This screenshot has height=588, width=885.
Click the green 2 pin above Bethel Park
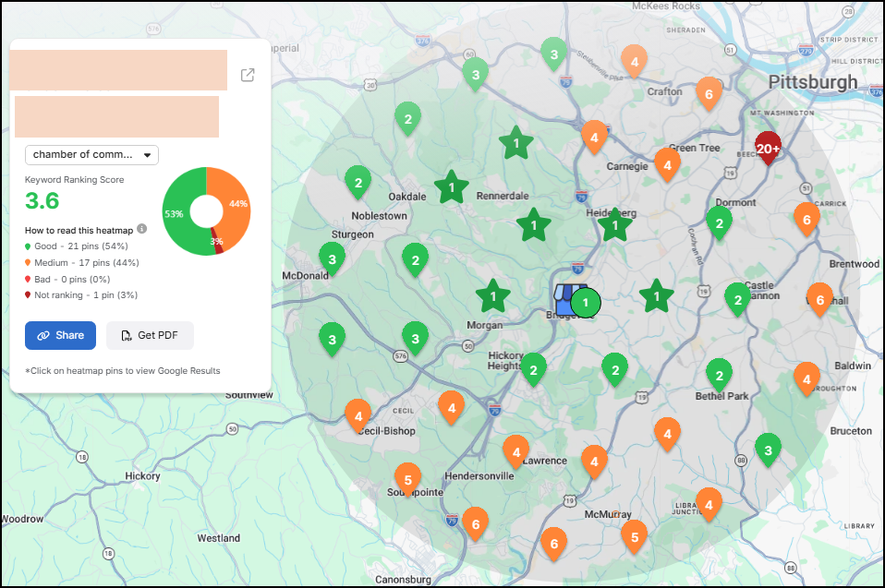click(x=719, y=376)
